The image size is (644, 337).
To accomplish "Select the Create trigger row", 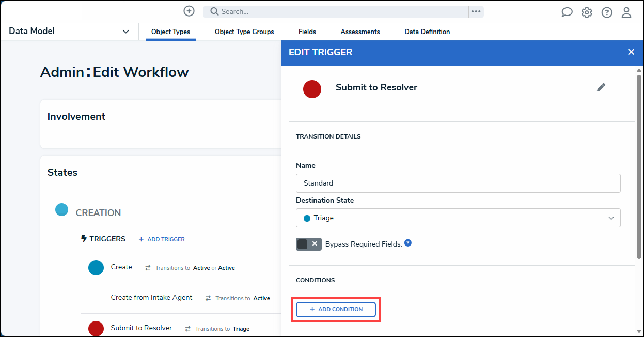I will coord(181,268).
